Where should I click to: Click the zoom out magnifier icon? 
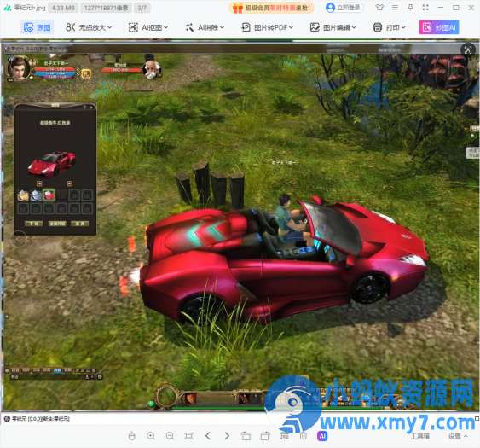click(170, 436)
